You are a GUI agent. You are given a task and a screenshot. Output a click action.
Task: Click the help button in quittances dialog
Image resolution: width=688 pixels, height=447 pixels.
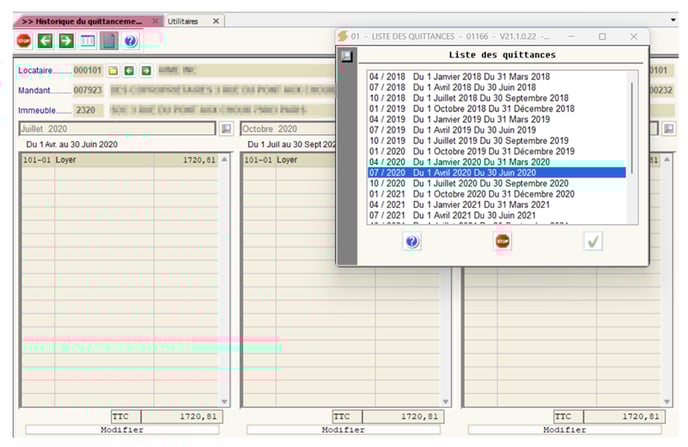pyautogui.click(x=412, y=241)
